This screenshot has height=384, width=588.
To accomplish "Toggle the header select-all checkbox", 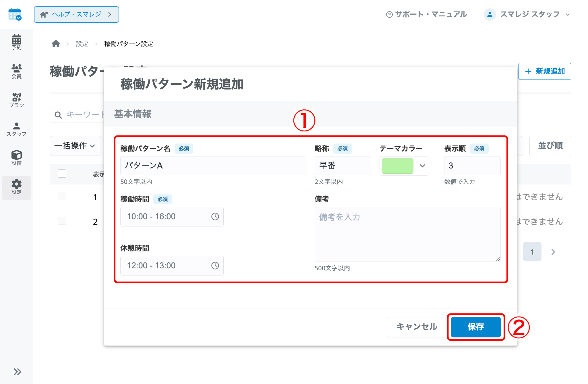I will click(62, 173).
